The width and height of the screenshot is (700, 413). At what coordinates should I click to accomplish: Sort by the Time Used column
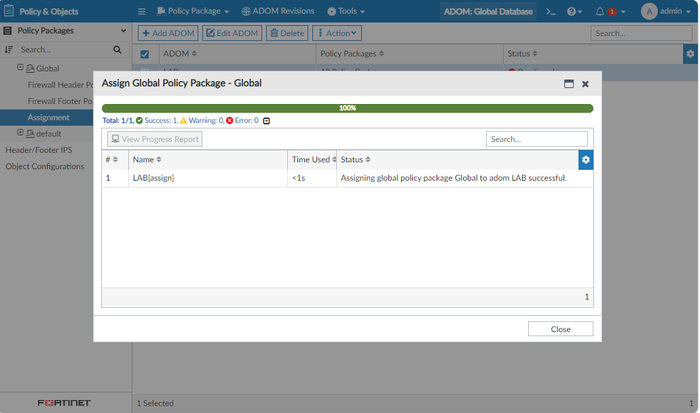click(x=314, y=159)
